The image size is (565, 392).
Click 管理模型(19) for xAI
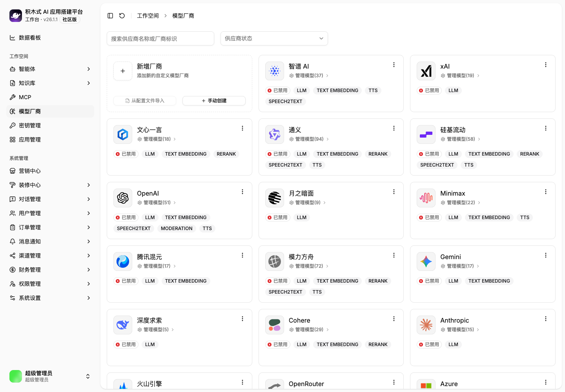460,76
